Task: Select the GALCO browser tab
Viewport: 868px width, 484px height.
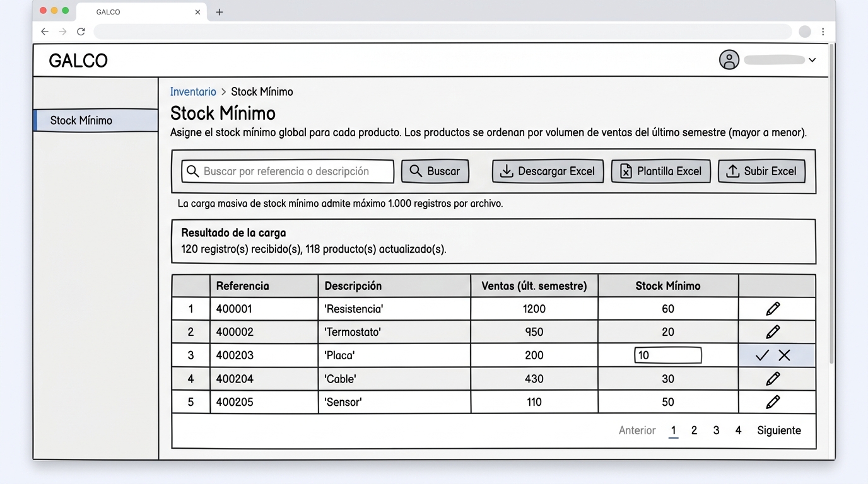Action: (142, 12)
